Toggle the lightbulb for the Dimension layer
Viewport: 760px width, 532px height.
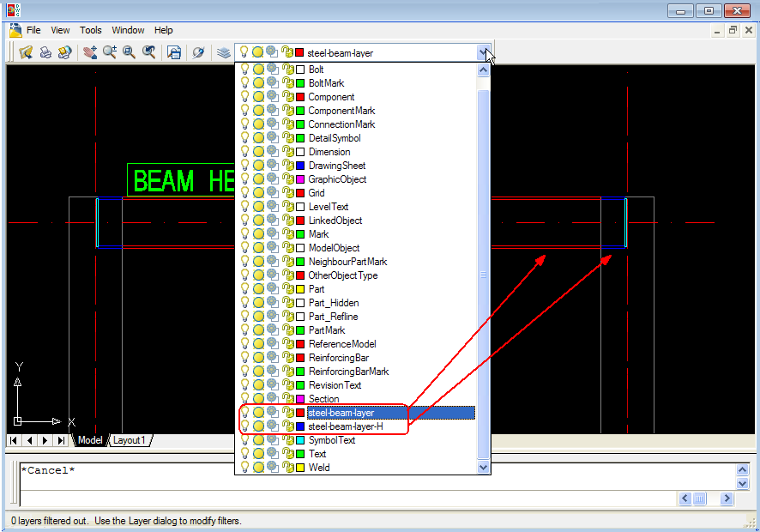pyautogui.click(x=244, y=151)
